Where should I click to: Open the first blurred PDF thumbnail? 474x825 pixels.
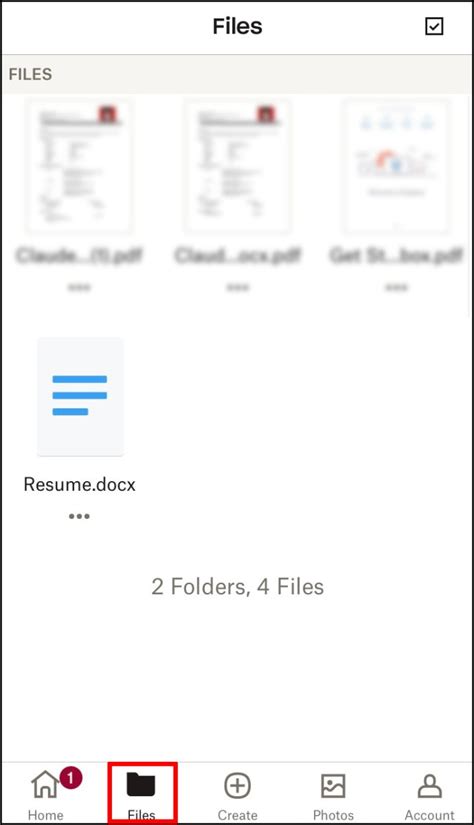point(79,166)
